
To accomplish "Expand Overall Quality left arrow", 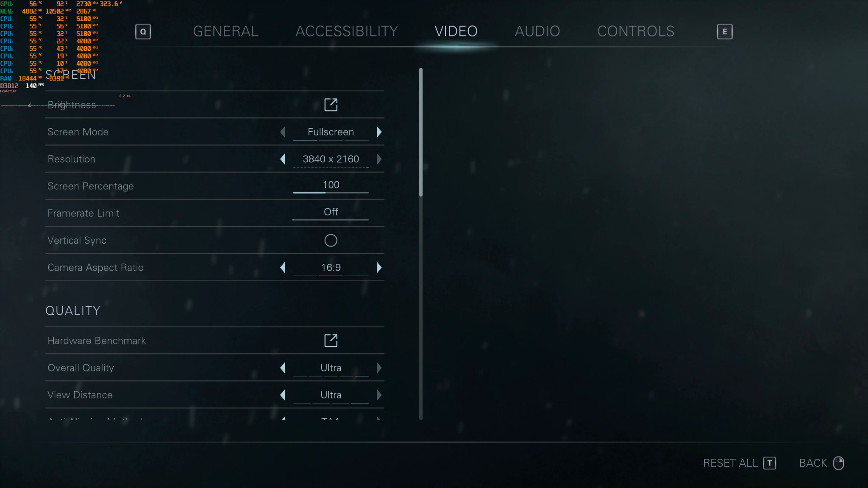I will 283,368.
